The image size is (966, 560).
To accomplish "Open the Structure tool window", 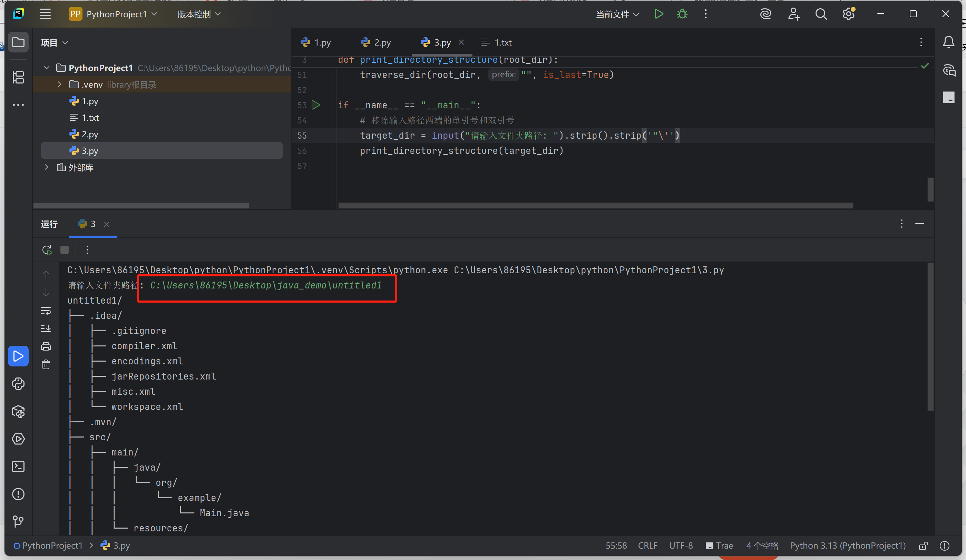I will tap(18, 77).
